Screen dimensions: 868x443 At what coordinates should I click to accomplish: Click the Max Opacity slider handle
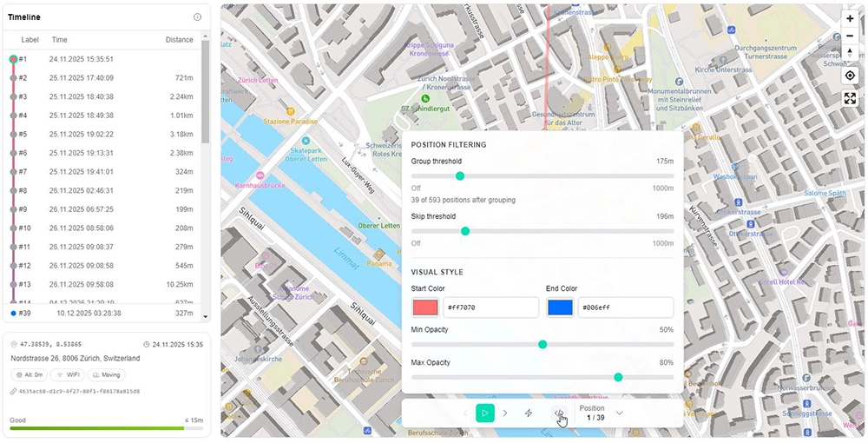point(618,377)
